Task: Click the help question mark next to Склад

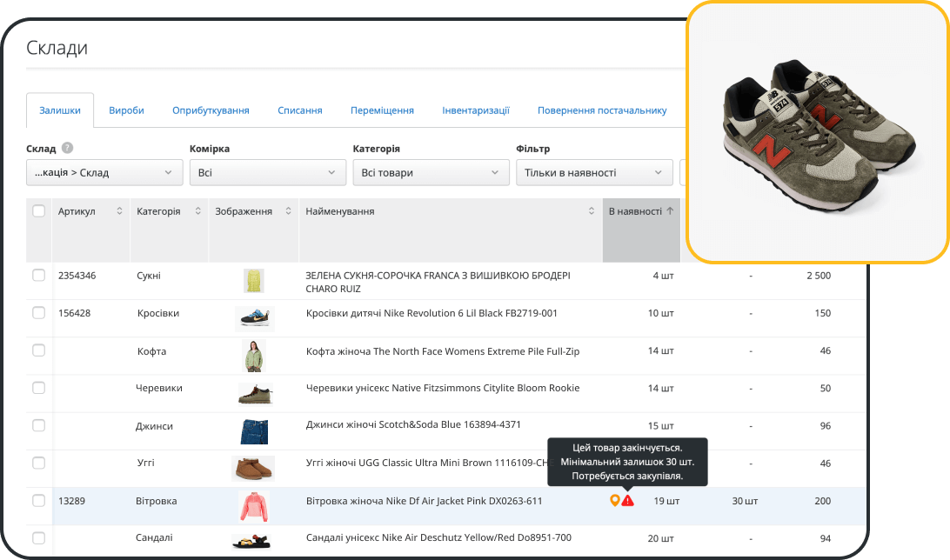Action: (x=67, y=149)
